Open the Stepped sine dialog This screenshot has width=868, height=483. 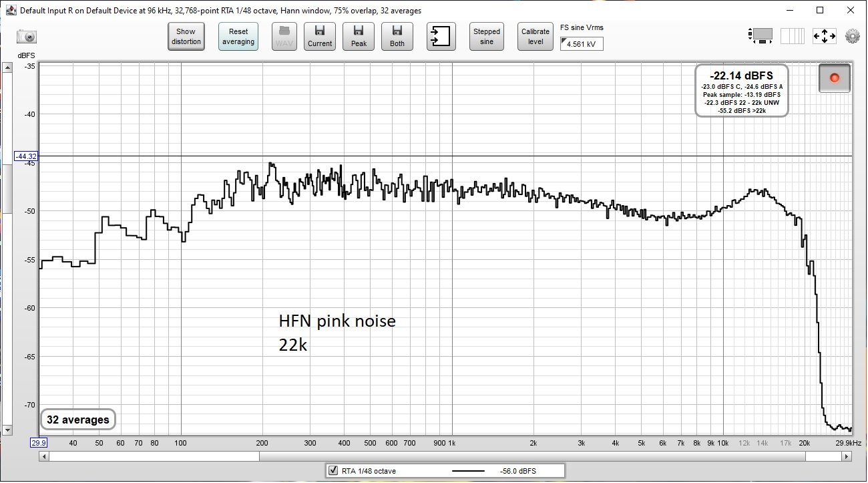point(487,36)
